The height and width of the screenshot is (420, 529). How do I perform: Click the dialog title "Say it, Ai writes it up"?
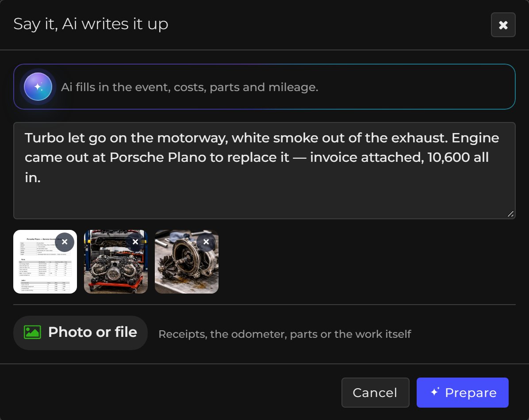[x=91, y=24]
